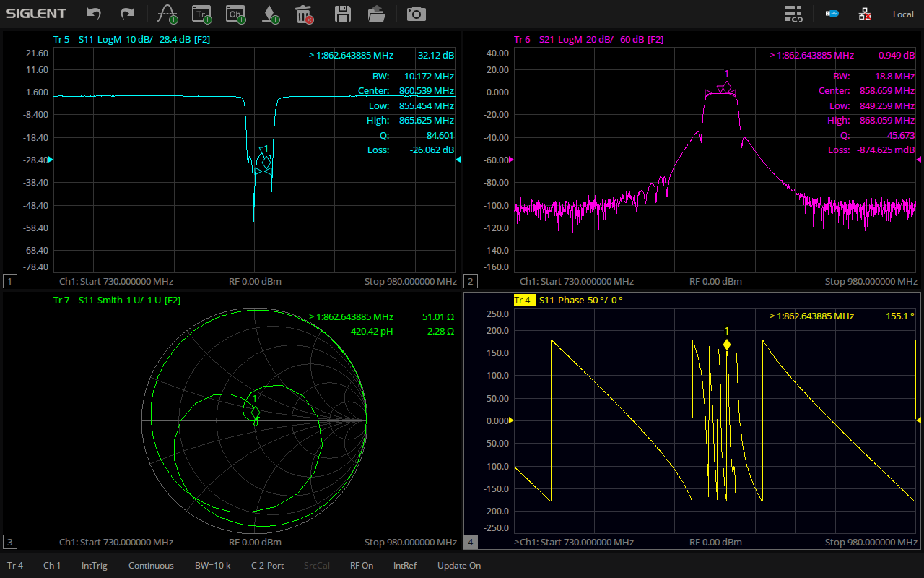Click the USB host status icon
This screenshot has height=578, width=924.
[832, 14]
